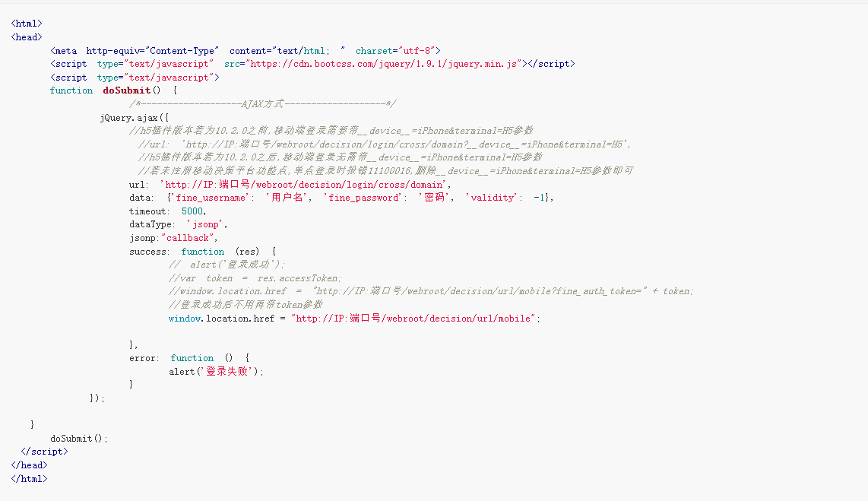Click the closing </script> tag
Viewport: 868px width, 501px height.
(44, 452)
